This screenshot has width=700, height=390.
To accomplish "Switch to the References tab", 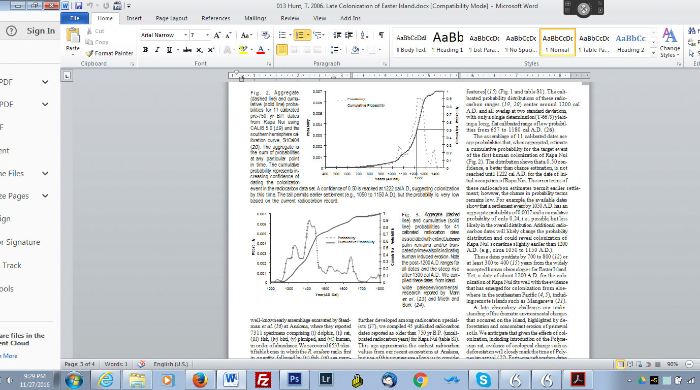I will pos(216,18).
